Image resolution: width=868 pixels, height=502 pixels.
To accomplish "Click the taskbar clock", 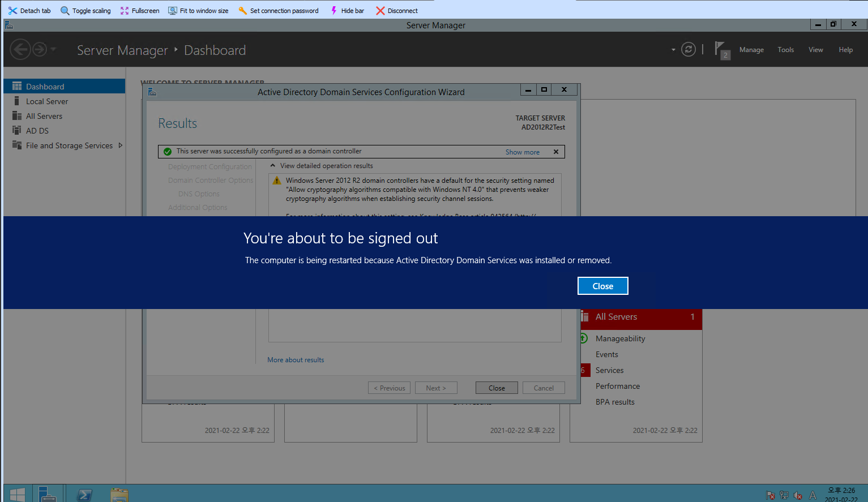I will point(841,495).
